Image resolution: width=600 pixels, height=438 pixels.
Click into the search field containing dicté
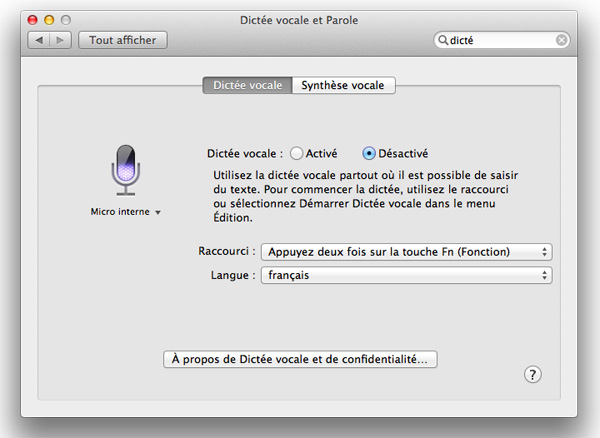tap(500, 40)
